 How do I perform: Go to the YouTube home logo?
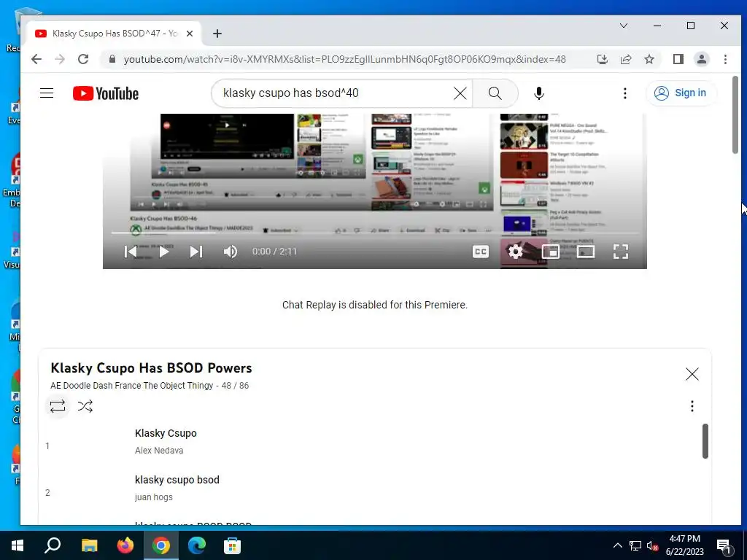(106, 93)
